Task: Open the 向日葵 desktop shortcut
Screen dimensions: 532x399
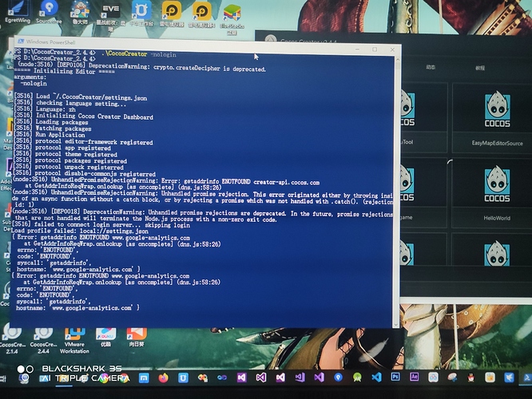Action: tap(137, 337)
